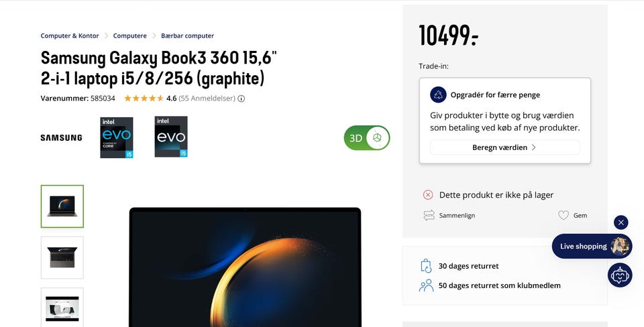
Task: Close the Live shopping popup
Action: [621, 222]
